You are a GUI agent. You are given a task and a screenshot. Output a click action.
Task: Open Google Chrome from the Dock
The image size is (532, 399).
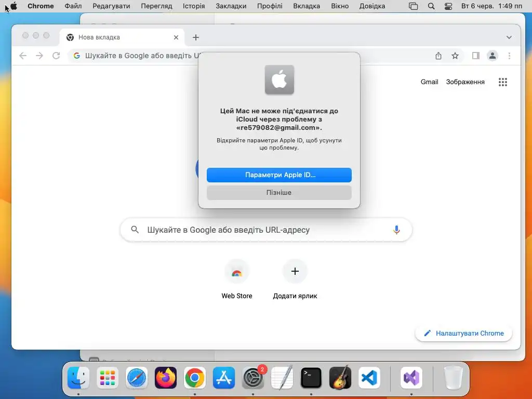click(195, 378)
